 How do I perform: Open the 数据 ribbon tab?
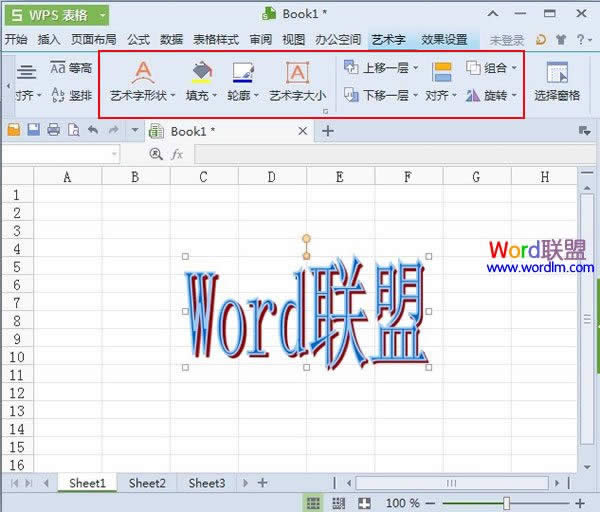tap(171, 39)
